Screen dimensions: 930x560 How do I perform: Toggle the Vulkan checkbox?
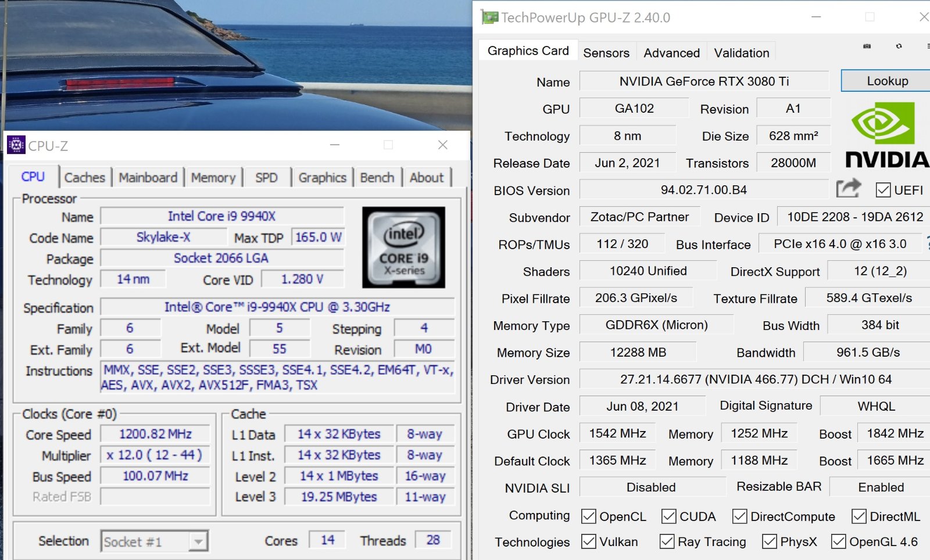pos(589,541)
